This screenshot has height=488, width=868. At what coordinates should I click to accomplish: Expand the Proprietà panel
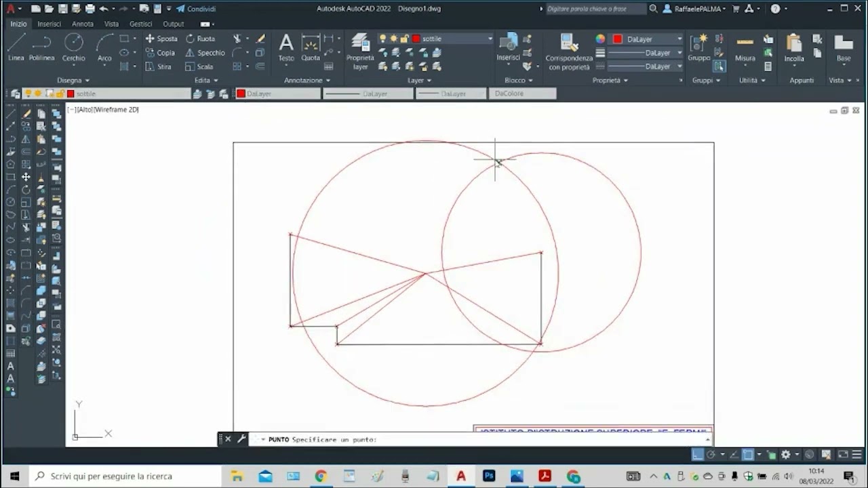[x=610, y=80]
